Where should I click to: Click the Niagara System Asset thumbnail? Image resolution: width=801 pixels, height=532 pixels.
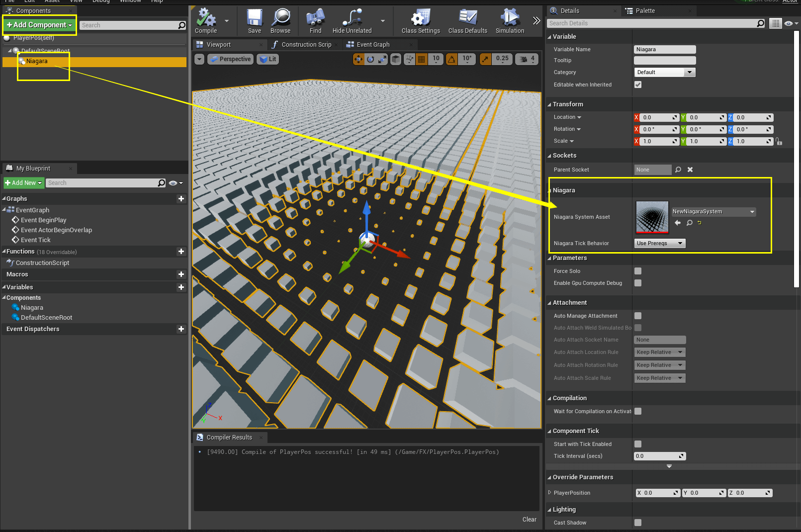click(652, 217)
